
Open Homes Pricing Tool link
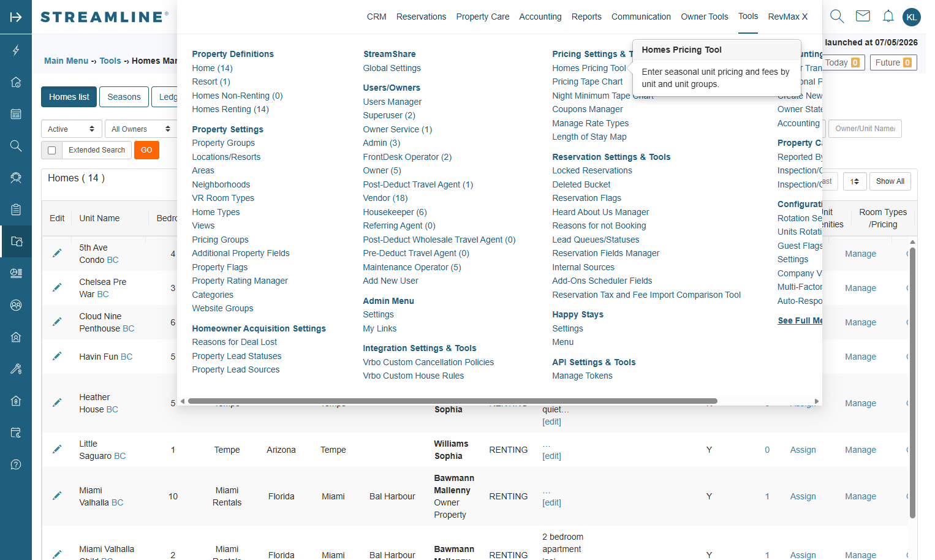(589, 68)
